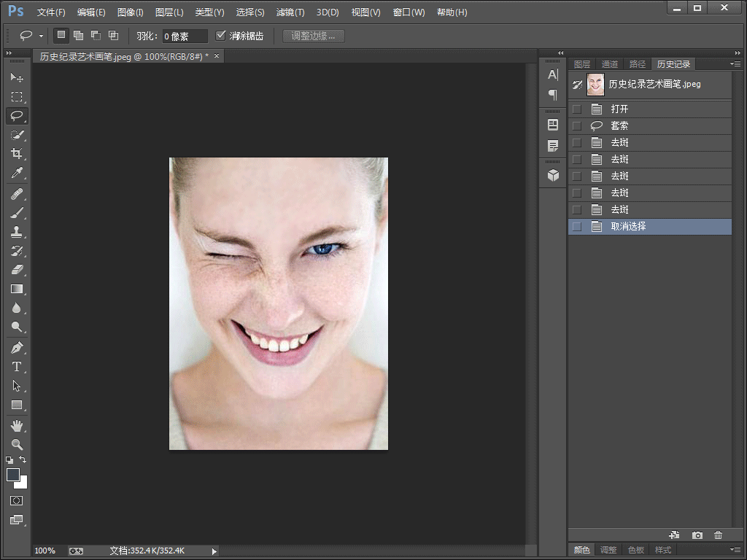Select the Spot Healing Brush tool
The height and width of the screenshot is (560, 747).
[x=17, y=194]
